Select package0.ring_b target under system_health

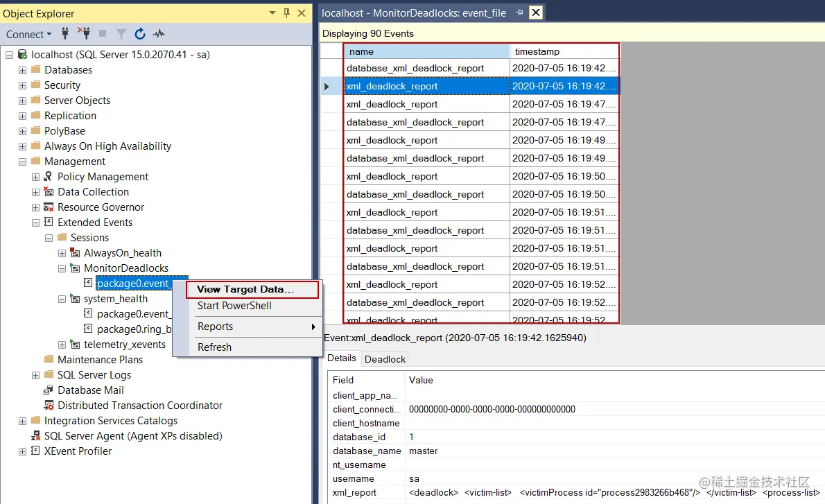coord(134,329)
